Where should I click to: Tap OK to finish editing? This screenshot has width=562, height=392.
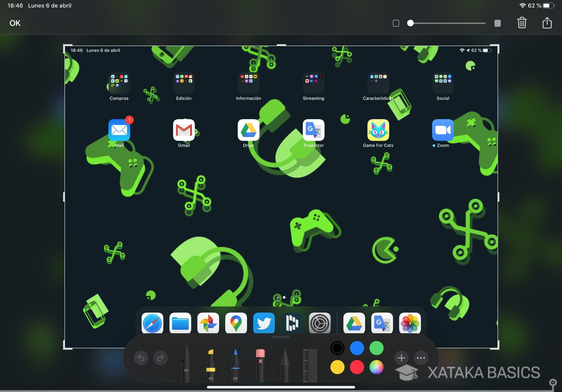coord(15,23)
